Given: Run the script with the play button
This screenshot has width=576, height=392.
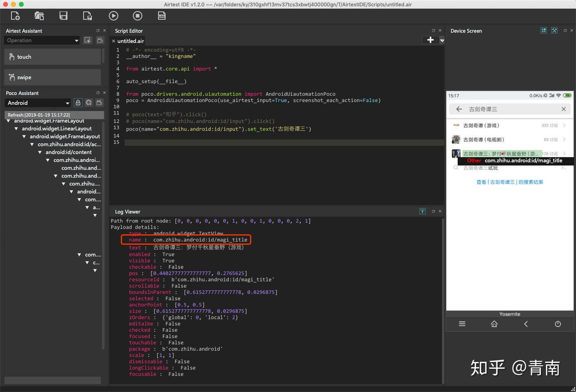Looking at the screenshot, I should (x=114, y=16).
